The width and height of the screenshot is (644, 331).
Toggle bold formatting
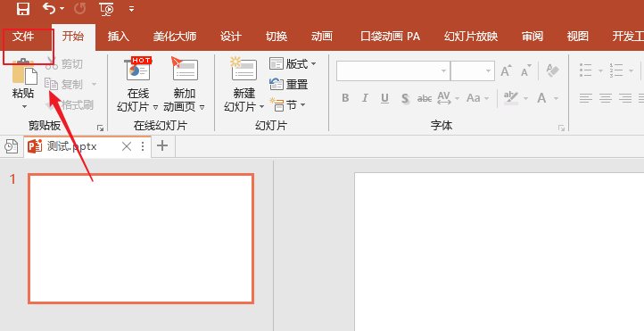click(345, 98)
